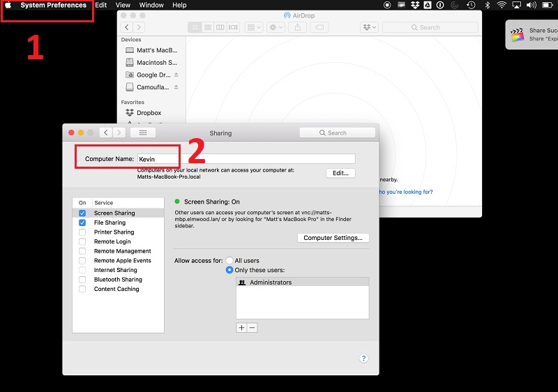Open the Edit menu

pos(101,5)
